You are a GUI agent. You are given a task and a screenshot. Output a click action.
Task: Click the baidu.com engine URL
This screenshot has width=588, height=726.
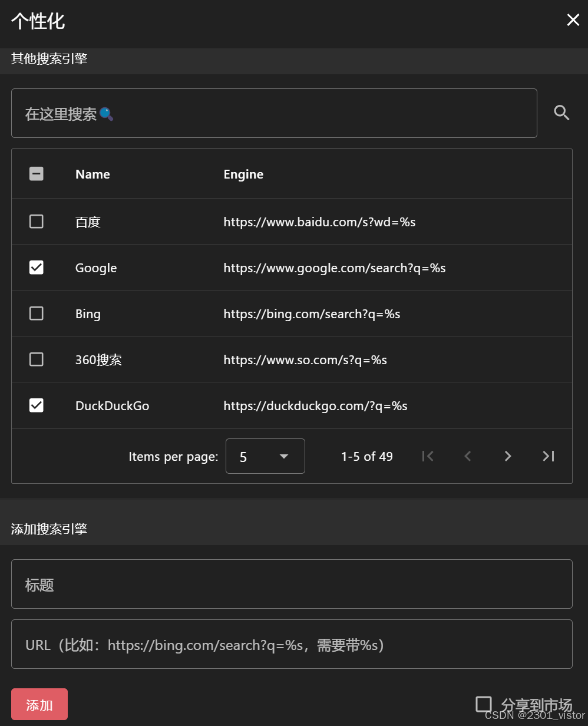point(319,222)
